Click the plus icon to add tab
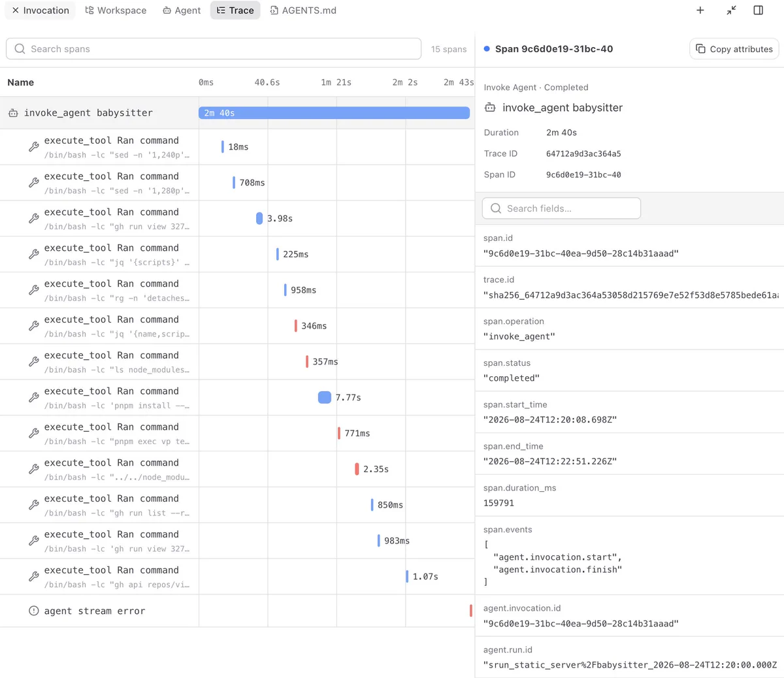 (x=700, y=10)
